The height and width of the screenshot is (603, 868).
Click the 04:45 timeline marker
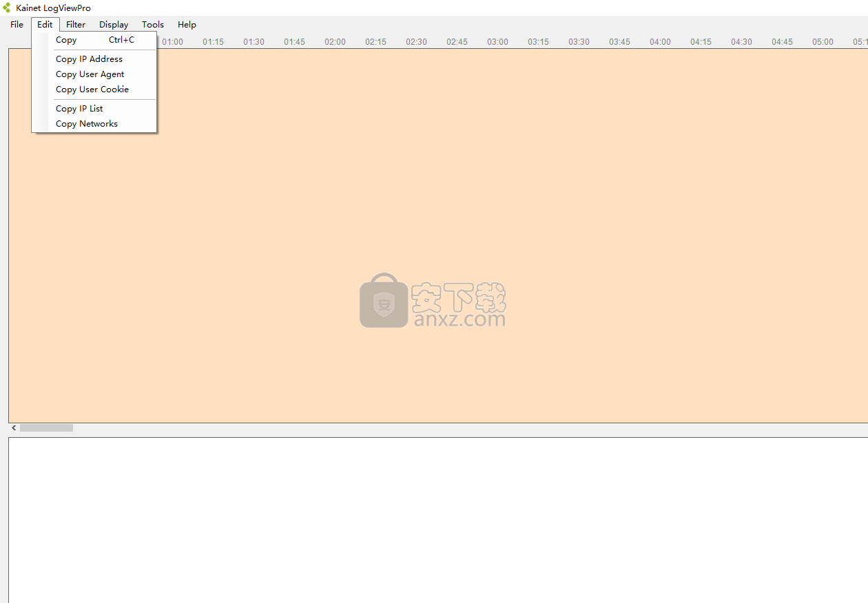tap(782, 42)
